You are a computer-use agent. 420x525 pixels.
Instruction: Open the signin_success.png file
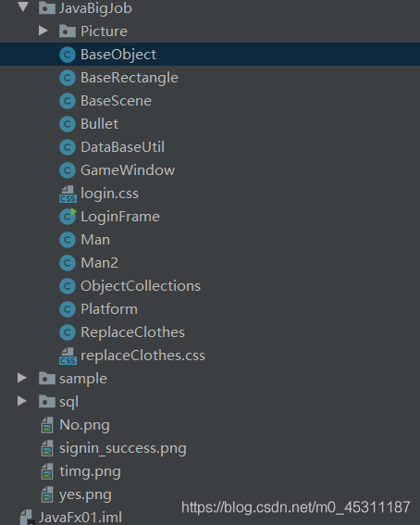(123, 448)
